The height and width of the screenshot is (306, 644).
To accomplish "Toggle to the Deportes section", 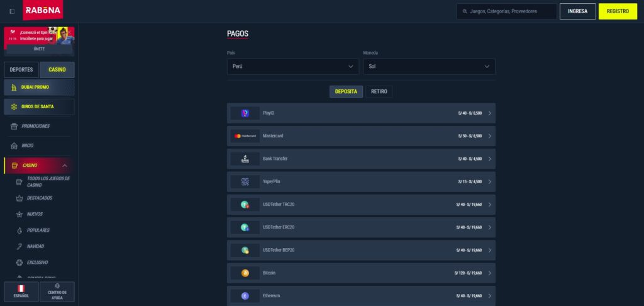I will [21, 70].
